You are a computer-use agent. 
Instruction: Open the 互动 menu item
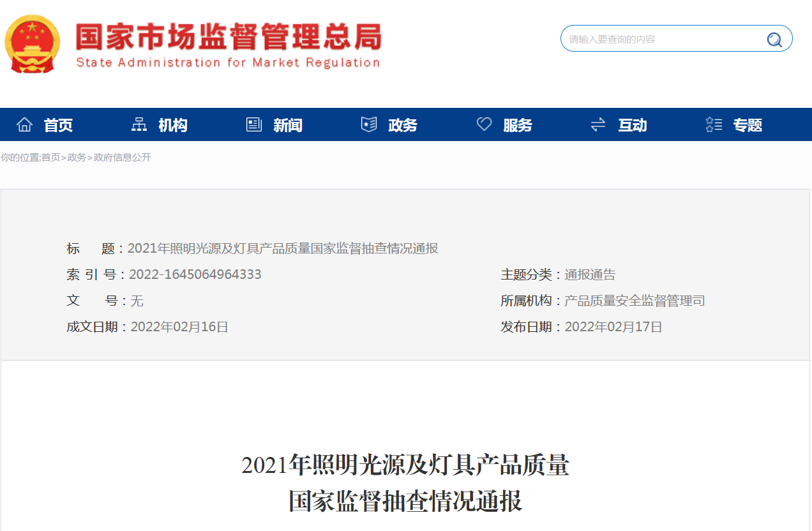coord(633,125)
